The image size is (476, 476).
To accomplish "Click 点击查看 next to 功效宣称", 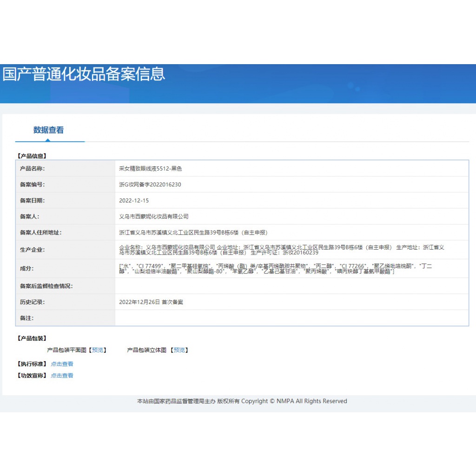I will (x=62, y=376).
